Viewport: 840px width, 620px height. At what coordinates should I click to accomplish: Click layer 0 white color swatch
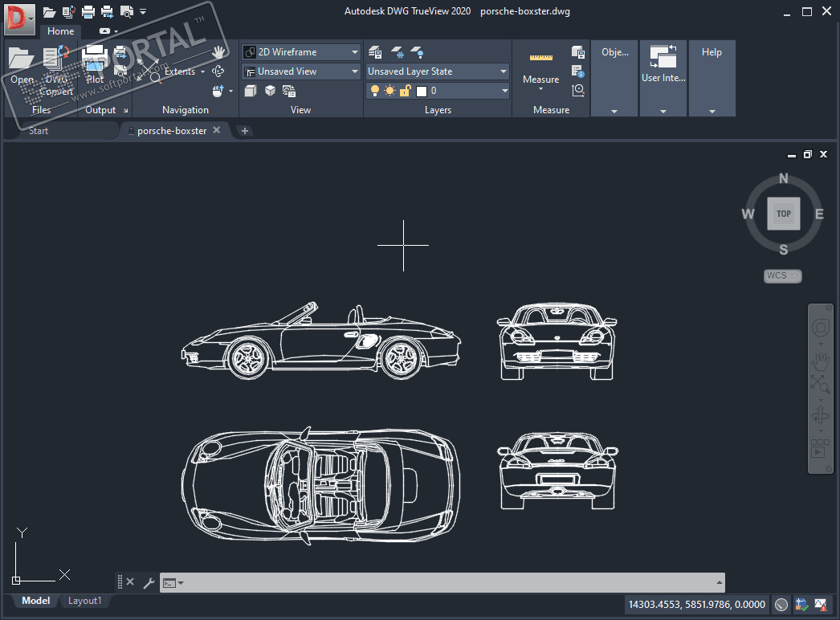tap(422, 91)
